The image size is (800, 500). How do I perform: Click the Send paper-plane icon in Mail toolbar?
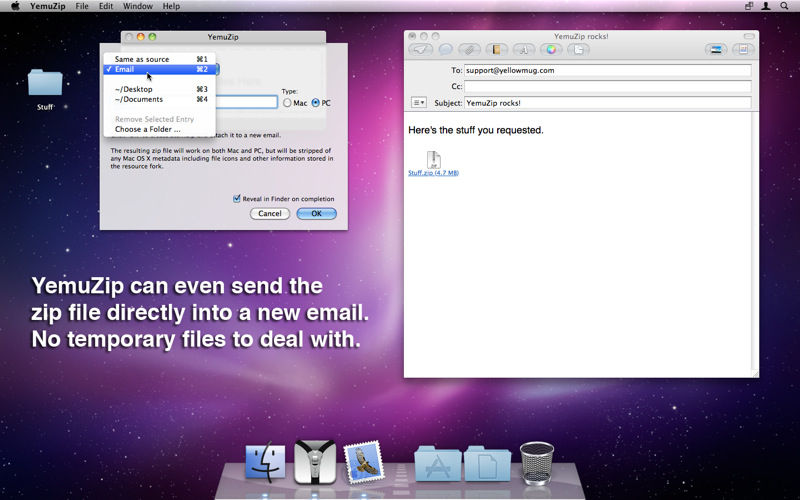(x=421, y=49)
